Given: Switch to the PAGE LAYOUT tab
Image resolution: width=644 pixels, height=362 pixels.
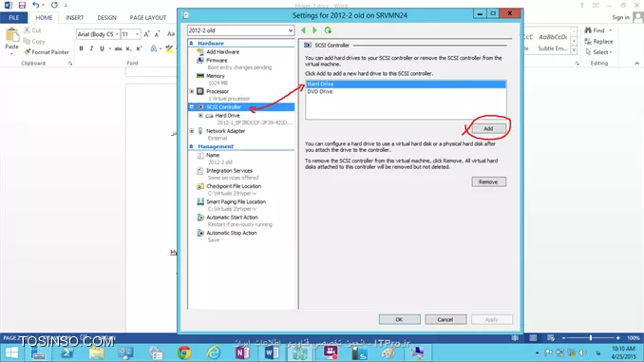Looking at the screenshot, I should (148, 18).
